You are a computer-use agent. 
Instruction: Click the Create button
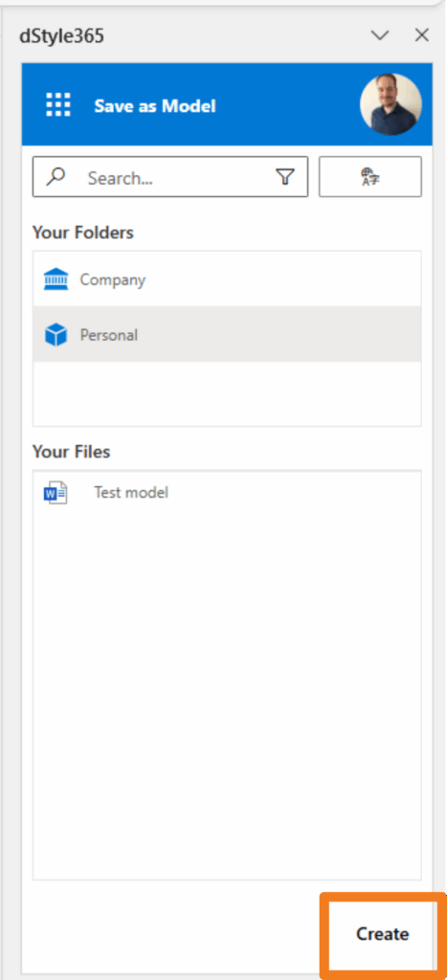pyautogui.click(x=382, y=934)
